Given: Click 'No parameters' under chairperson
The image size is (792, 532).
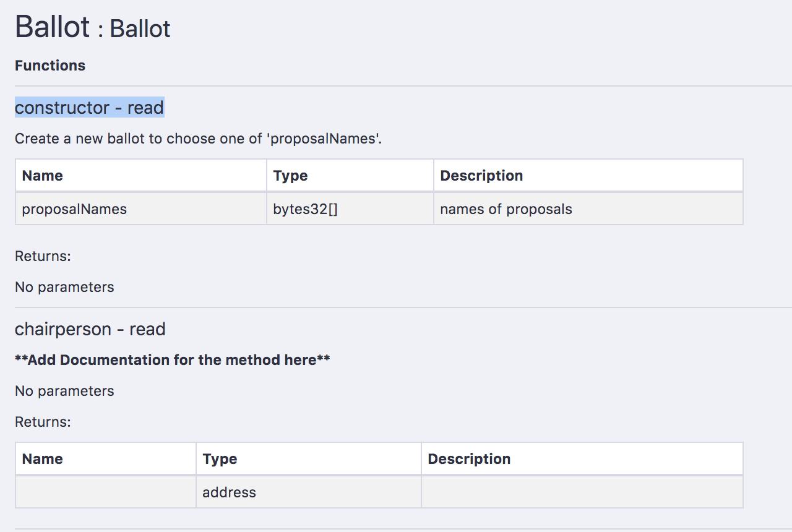Looking at the screenshot, I should pos(64,391).
